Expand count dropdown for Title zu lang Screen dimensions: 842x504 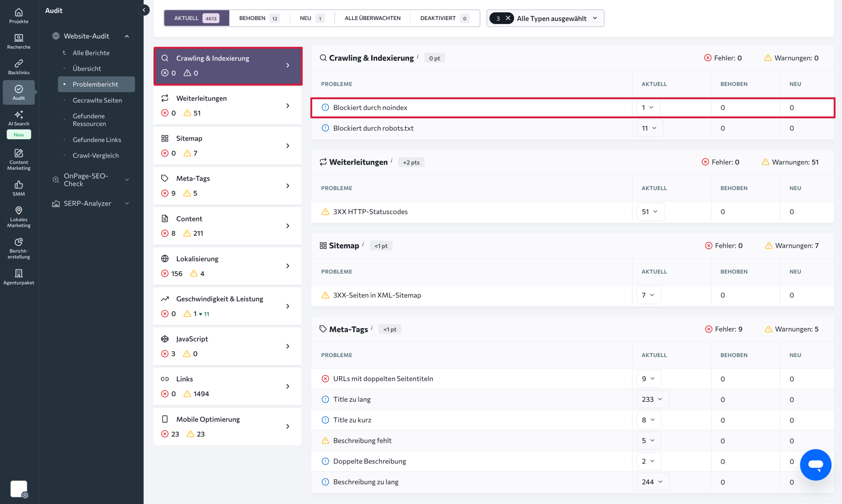click(x=652, y=399)
